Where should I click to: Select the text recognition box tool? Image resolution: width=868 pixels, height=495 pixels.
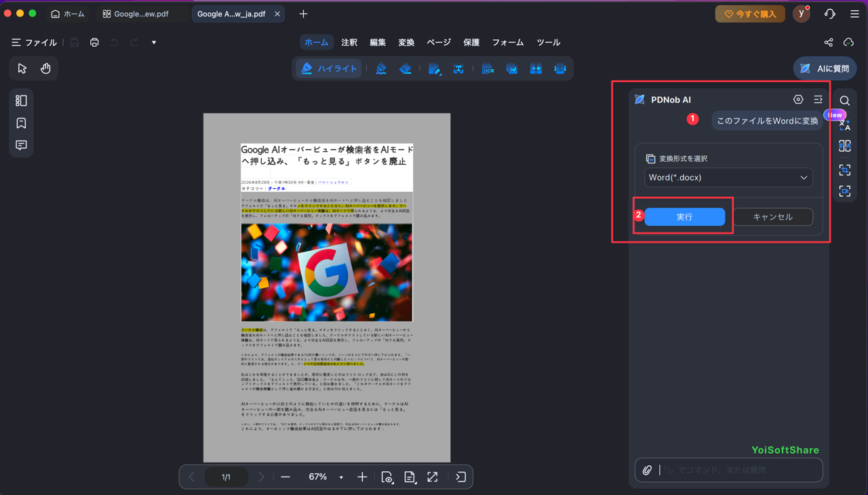(458, 68)
